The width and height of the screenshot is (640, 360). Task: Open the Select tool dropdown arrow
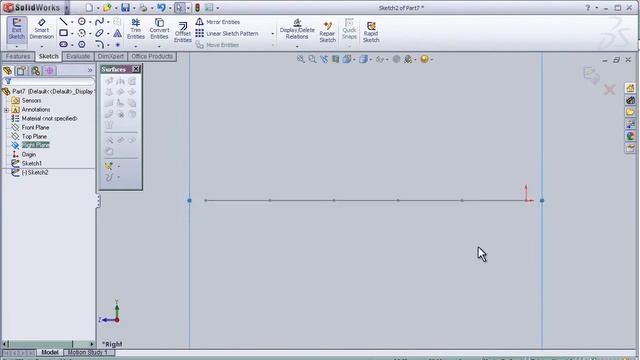coord(188,8)
